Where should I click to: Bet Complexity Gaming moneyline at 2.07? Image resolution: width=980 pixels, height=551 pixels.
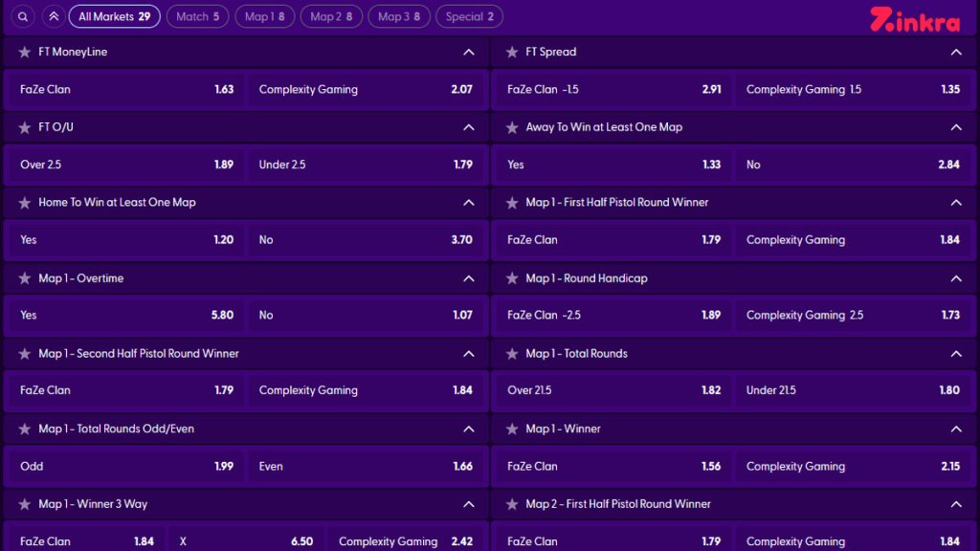[x=367, y=89]
